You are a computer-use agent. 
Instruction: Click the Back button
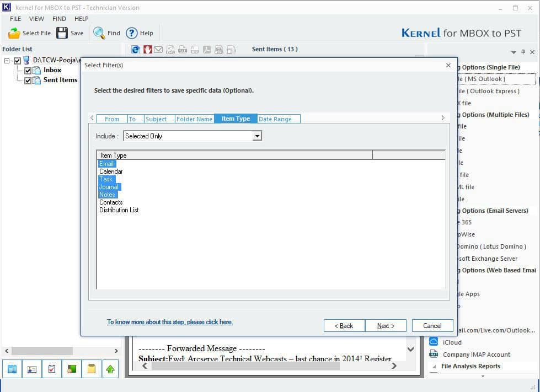click(x=344, y=326)
